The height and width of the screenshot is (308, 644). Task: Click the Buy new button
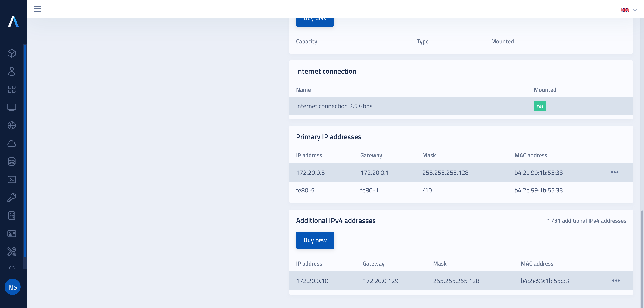[x=315, y=240]
